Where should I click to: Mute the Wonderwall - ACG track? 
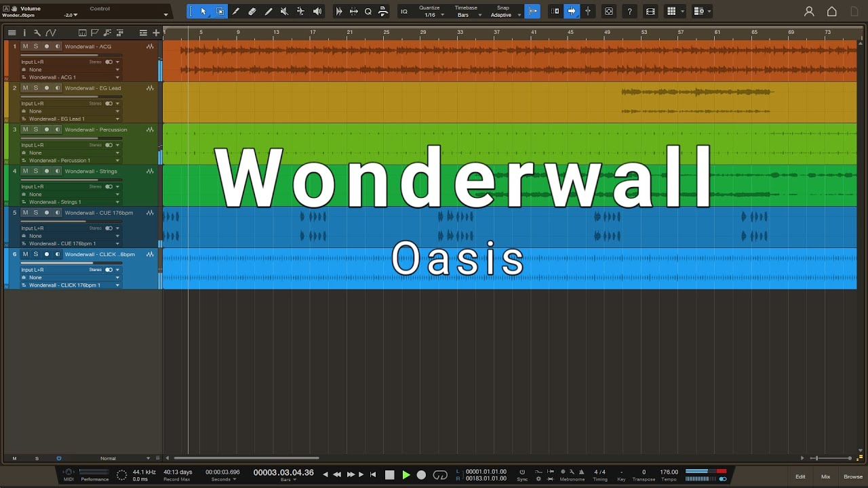tap(25, 47)
